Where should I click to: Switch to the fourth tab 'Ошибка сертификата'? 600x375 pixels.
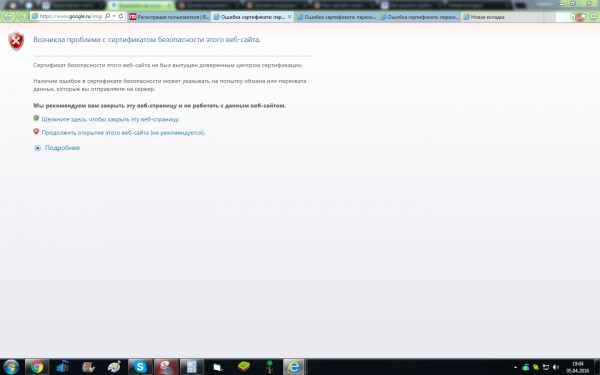[420, 17]
